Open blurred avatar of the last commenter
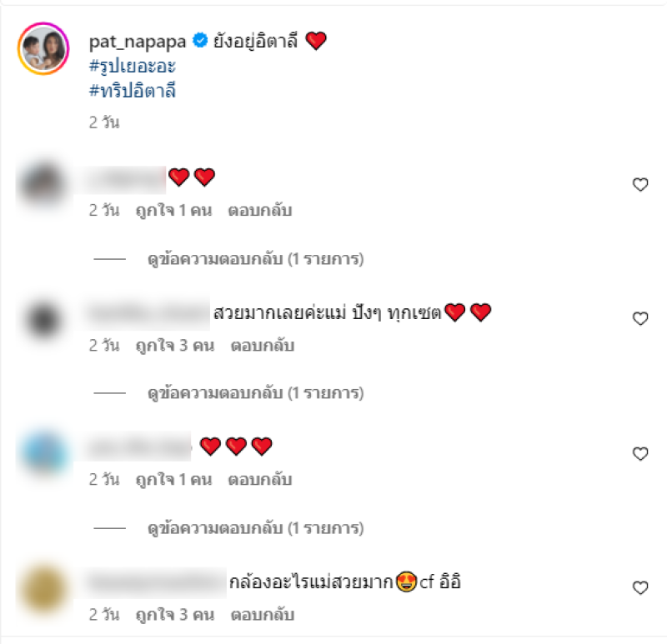The width and height of the screenshot is (667, 644). (x=43, y=589)
